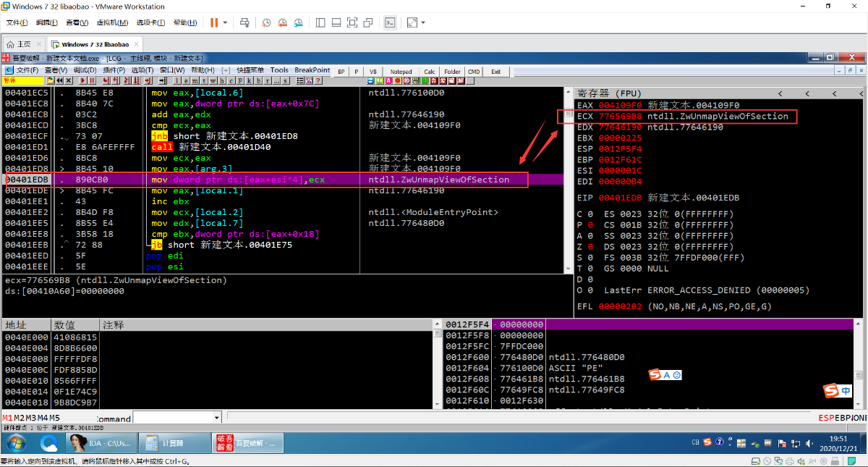
Task: Open the debugger 快捷菜单 menu
Action: (250, 70)
